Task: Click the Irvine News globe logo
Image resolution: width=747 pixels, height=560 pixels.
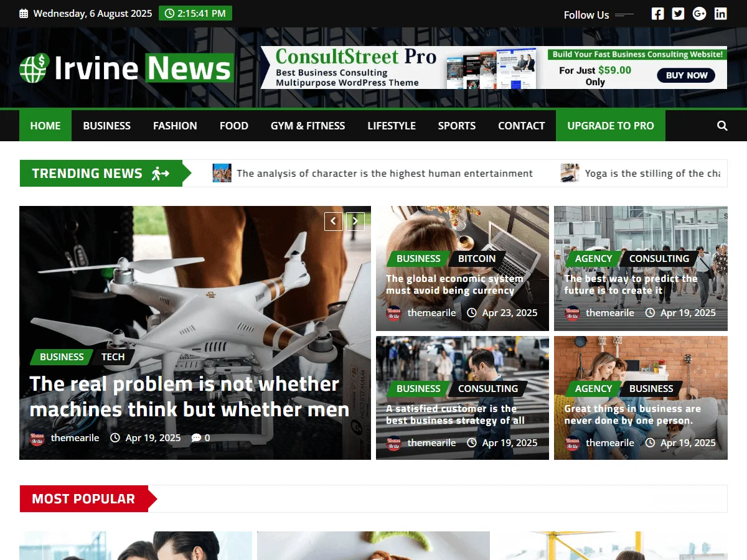Action: (x=34, y=68)
